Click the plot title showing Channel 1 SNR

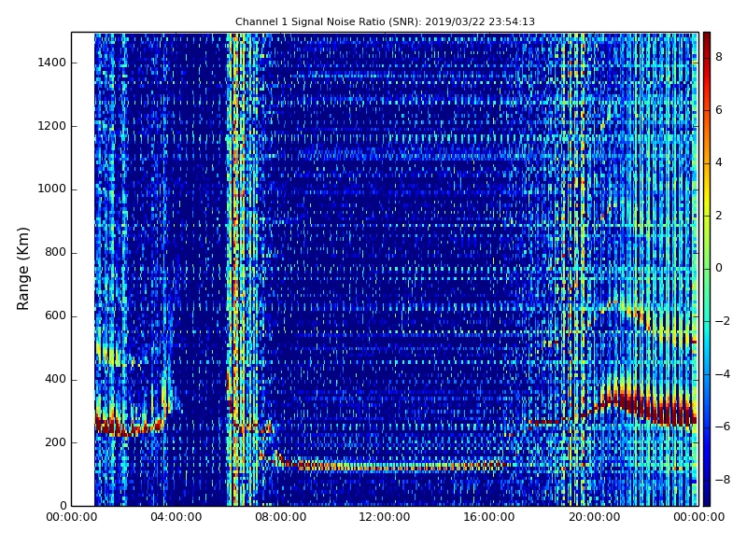[x=385, y=21]
